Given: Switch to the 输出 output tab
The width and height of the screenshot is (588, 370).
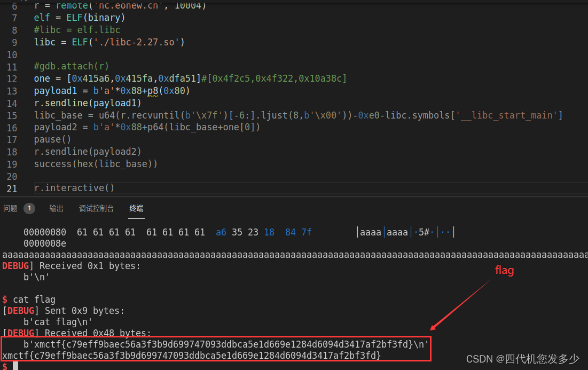Looking at the screenshot, I should coord(56,208).
